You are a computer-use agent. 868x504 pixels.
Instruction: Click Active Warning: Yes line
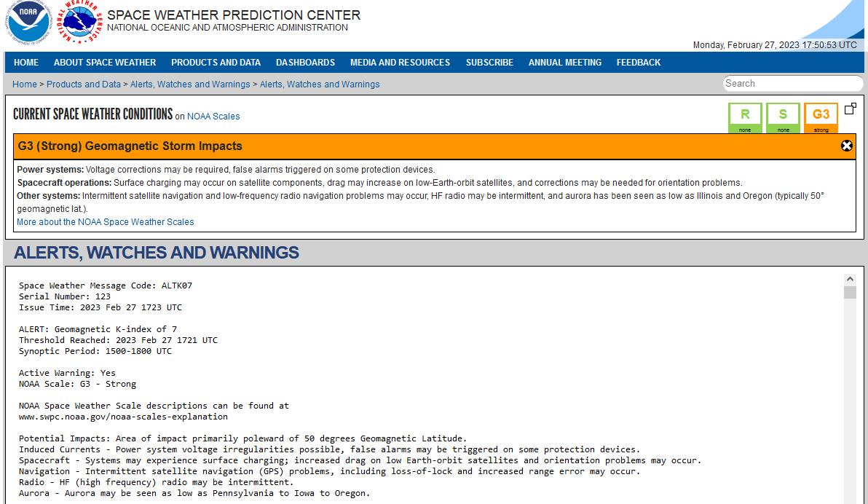coord(67,374)
